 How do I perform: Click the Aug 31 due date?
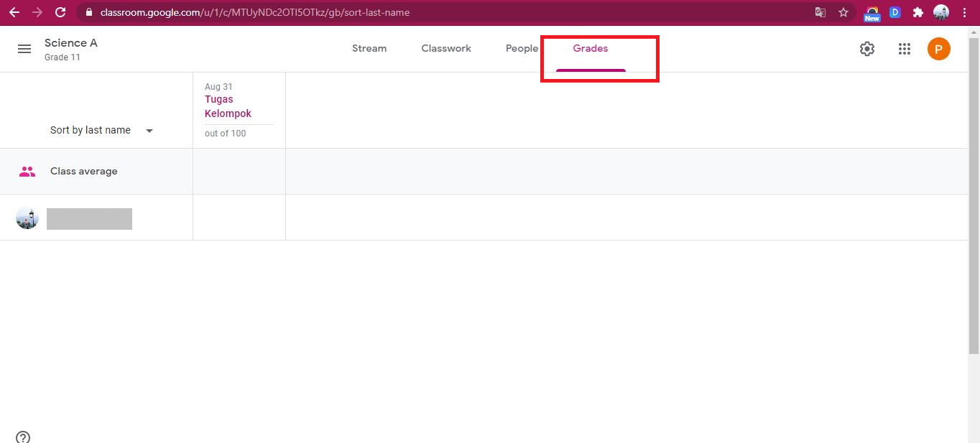click(218, 87)
